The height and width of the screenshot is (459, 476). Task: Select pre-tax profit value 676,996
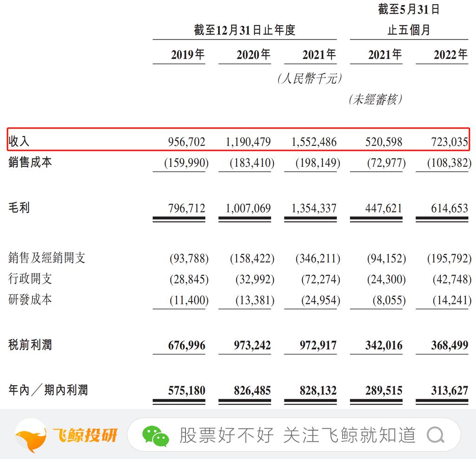[x=187, y=345]
